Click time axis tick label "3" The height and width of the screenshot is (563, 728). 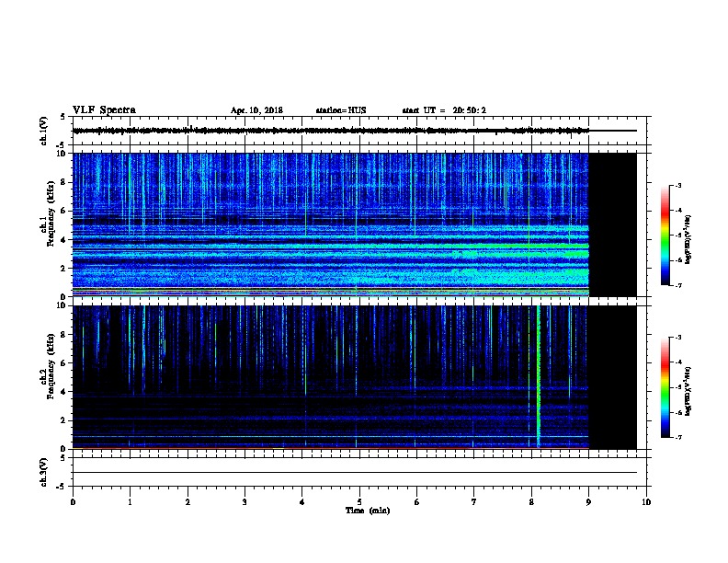point(245,502)
